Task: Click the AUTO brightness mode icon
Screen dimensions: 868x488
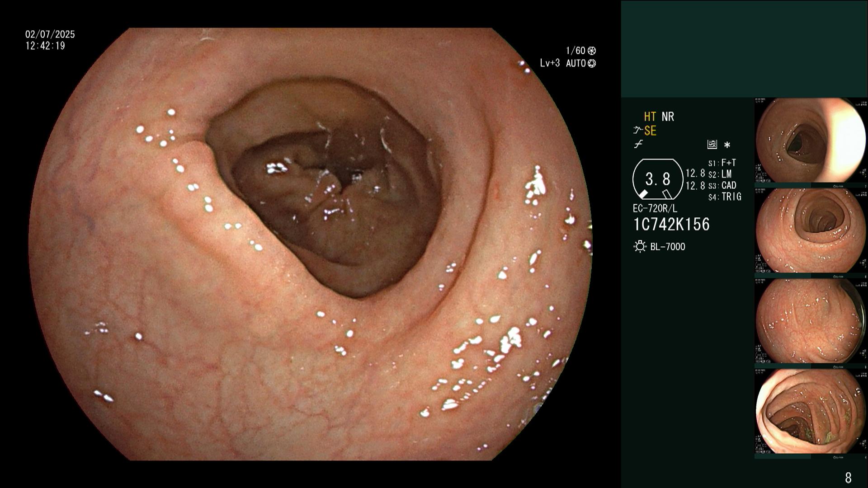Action: (x=591, y=64)
